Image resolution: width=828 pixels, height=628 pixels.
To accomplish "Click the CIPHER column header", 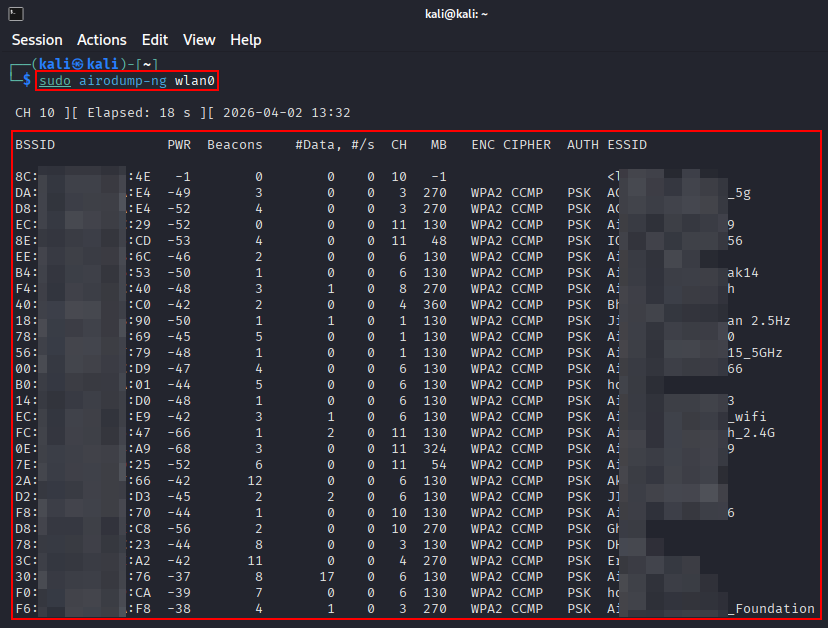I will pyautogui.click(x=527, y=145).
